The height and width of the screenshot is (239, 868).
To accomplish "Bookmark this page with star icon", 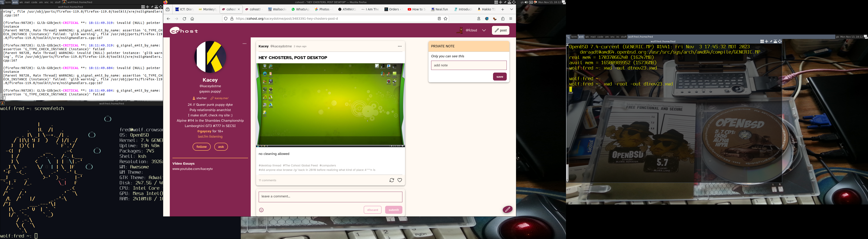I will 445,19.
